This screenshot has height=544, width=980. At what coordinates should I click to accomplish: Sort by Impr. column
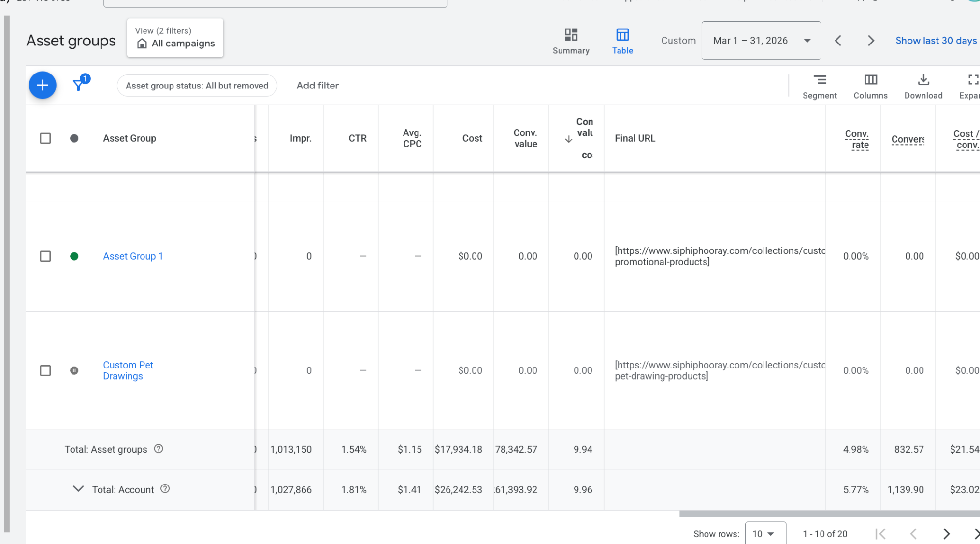point(301,138)
